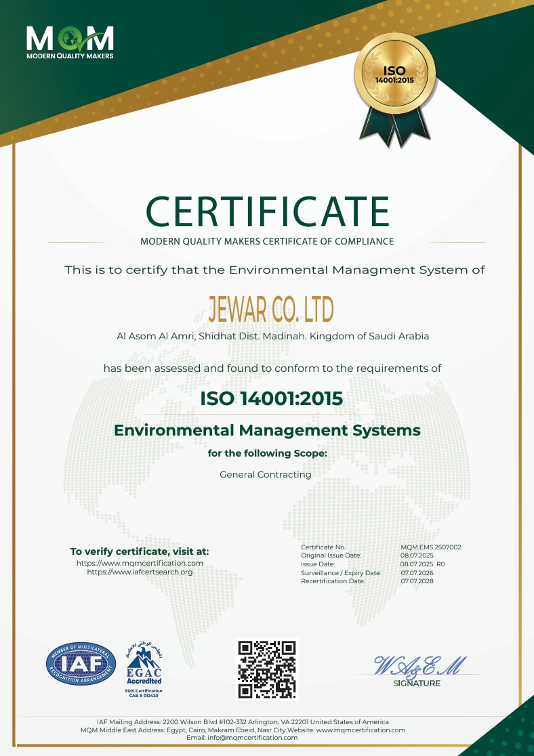This screenshot has height=756, width=534.
Task: Click certificate number MQM.EMS.2507002
Action: tap(431, 547)
